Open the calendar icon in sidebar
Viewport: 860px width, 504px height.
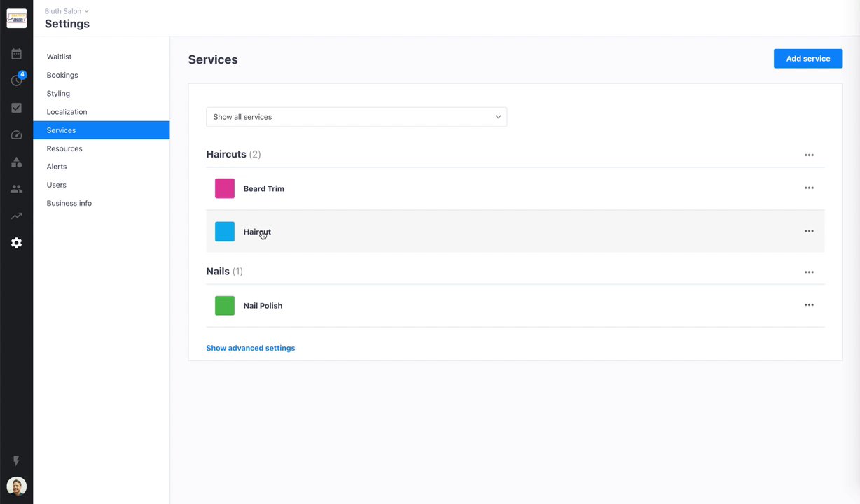16,54
